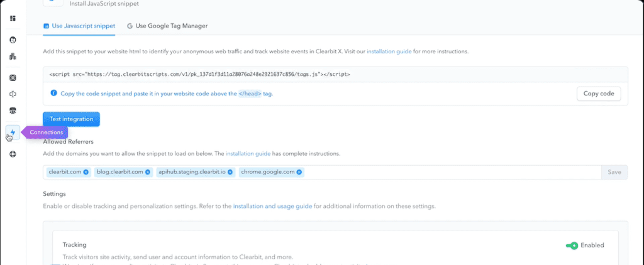
Task: Click the balance scale sidebar icon
Action: (x=13, y=94)
